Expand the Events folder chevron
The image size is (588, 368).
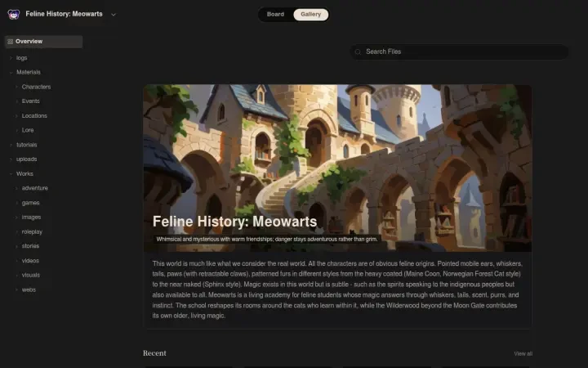(x=16, y=101)
